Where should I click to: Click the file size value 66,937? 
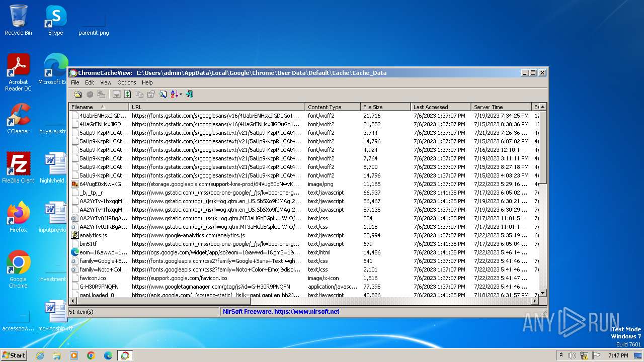point(372,193)
